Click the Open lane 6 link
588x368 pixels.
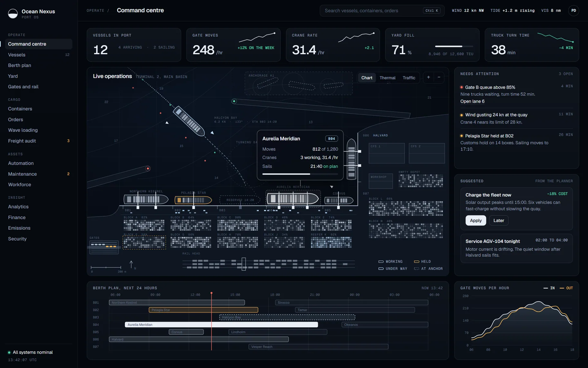(x=472, y=102)
